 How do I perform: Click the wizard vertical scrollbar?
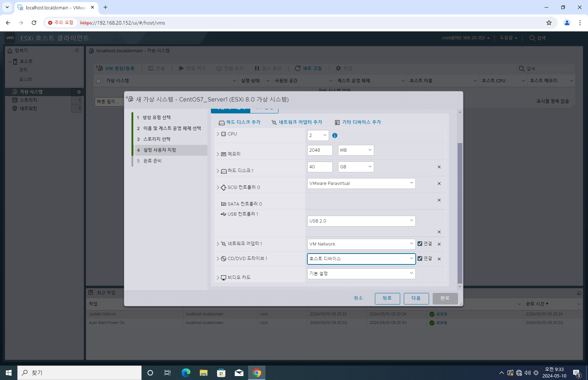(460, 213)
